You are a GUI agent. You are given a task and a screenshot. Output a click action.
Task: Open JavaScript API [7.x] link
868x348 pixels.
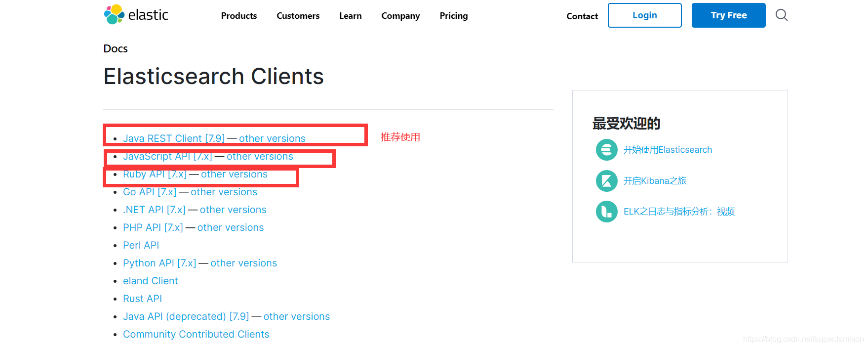167,156
